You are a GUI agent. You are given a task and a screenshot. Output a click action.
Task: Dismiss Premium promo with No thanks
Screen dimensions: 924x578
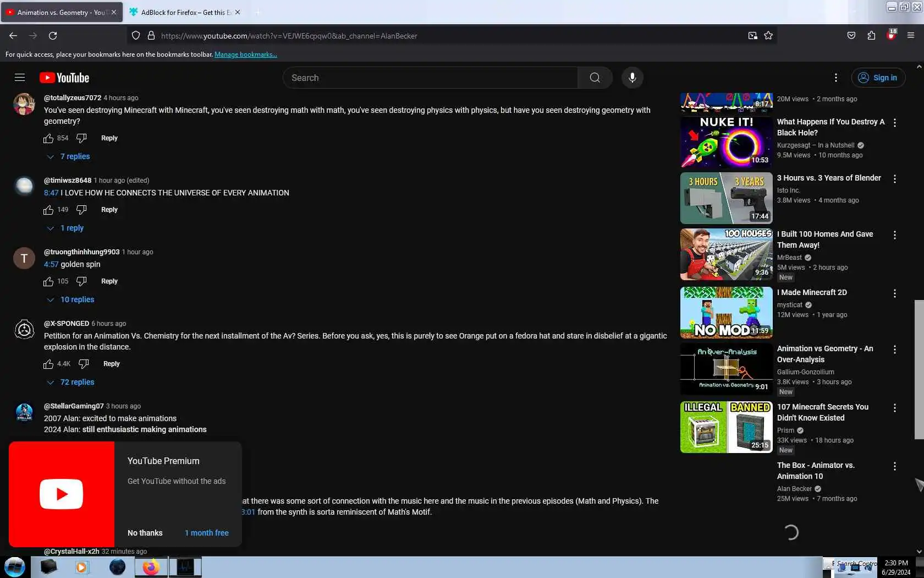pyautogui.click(x=145, y=533)
